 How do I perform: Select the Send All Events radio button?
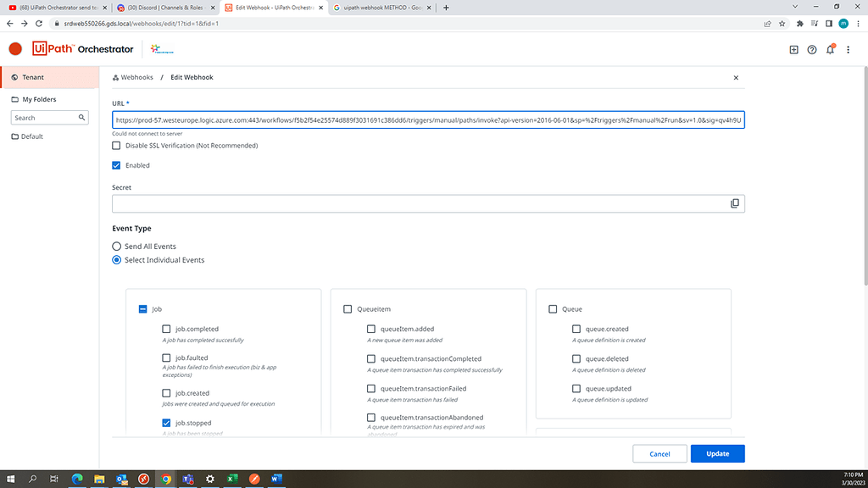[117, 247]
